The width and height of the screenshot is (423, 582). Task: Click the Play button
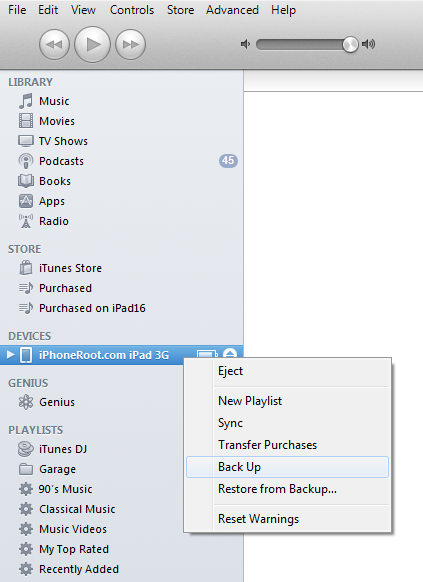(92, 45)
